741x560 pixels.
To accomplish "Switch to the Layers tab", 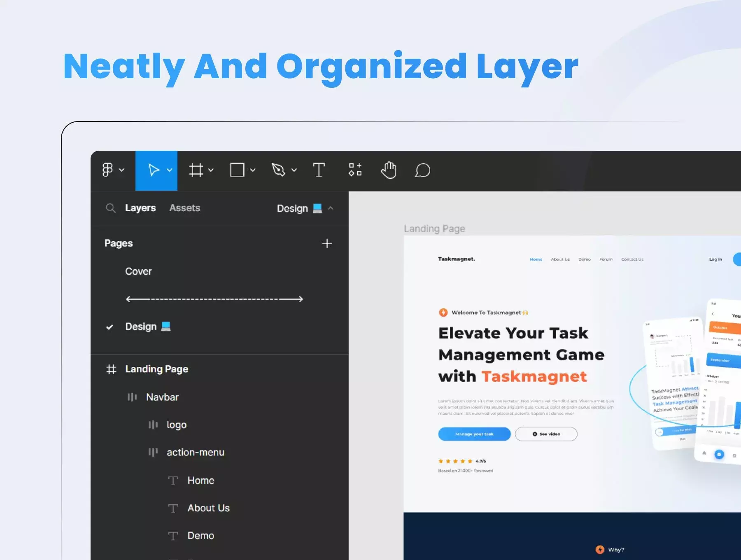I will coord(140,208).
